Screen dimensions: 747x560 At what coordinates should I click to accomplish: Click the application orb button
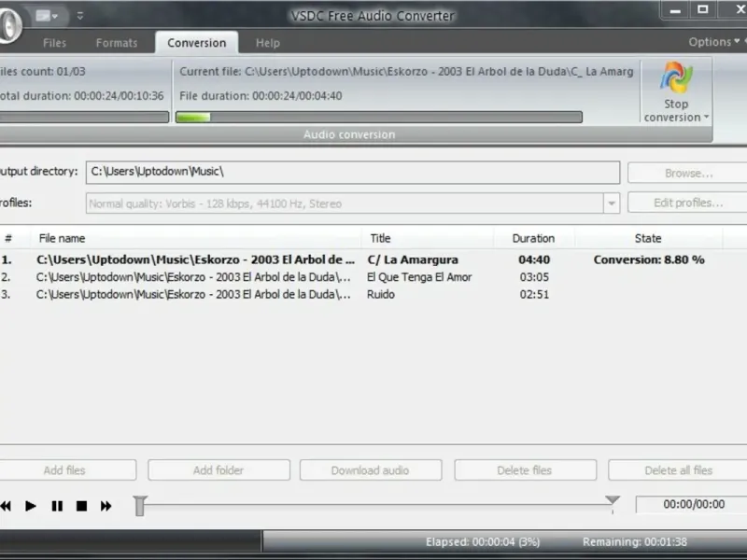9,24
